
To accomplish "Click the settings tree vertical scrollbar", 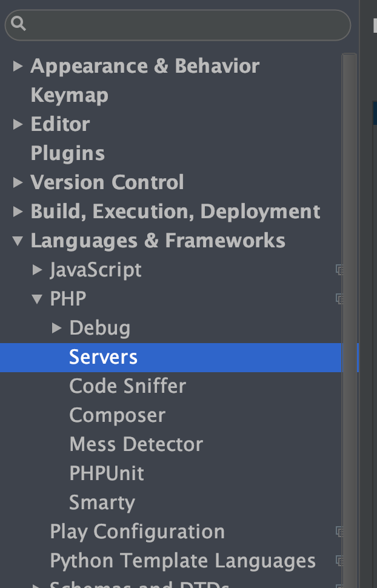I will click(349, 321).
